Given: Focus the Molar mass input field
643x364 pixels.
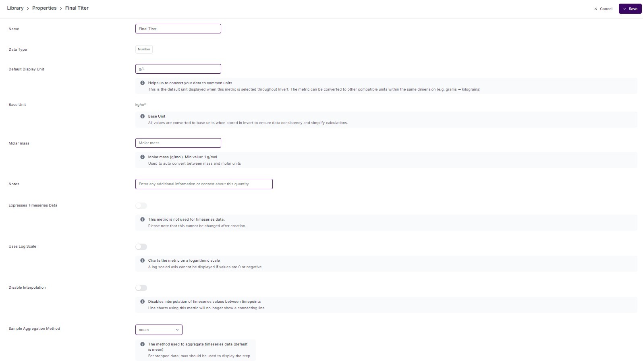Looking at the screenshot, I should 178,143.
